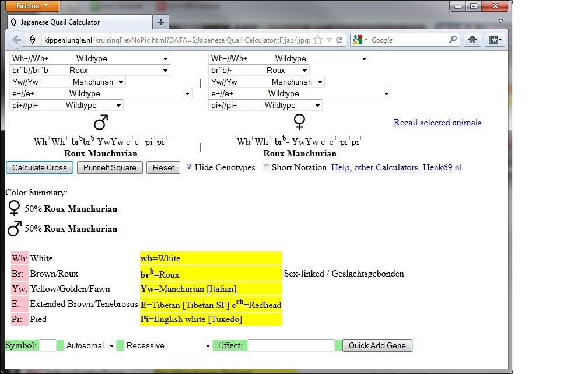Click the Google search engine icon

tap(358, 40)
